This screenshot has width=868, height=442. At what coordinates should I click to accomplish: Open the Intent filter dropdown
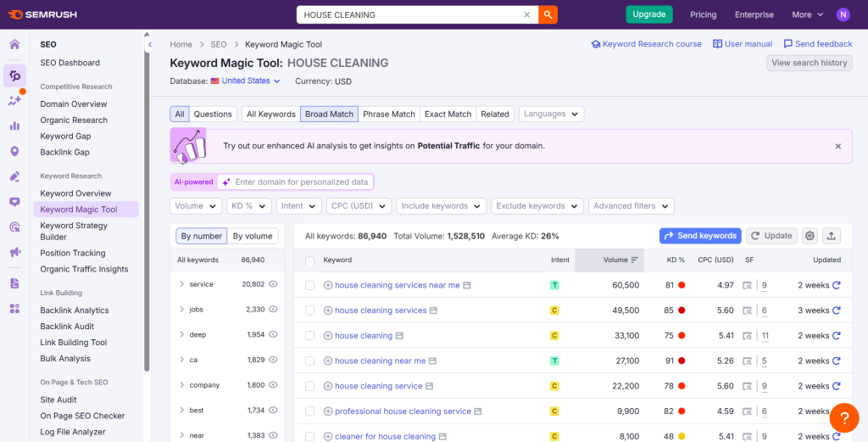click(299, 206)
